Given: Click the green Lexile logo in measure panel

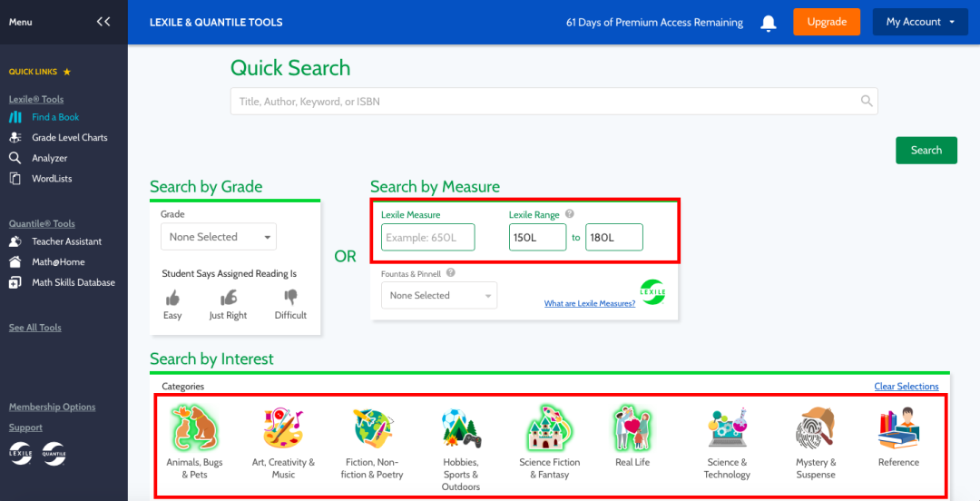Looking at the screenshot, I should (652, 292).
